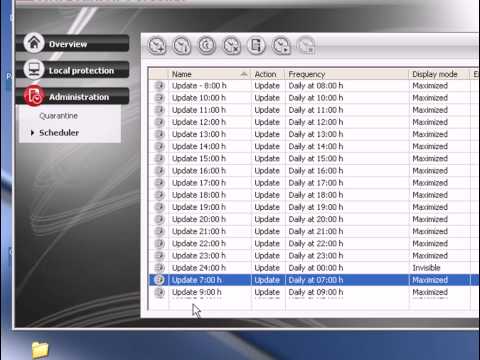Click the job icon of Update 14:00 h
This screenshot has width=480, height=360.
(x=160, y=146)
